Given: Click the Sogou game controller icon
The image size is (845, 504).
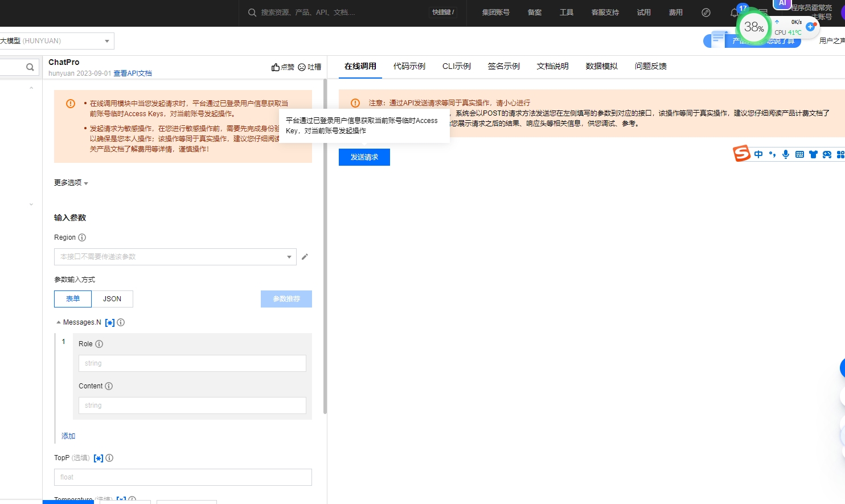Looking at the screenshot, I should tap(827, 154).
